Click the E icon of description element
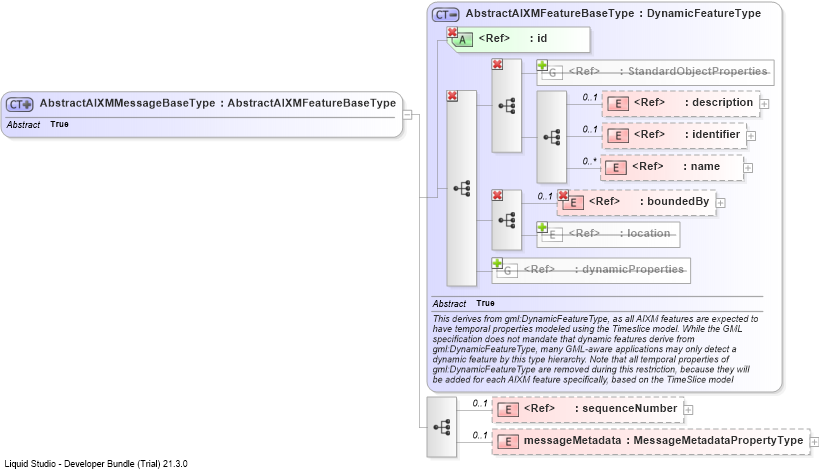 click(618, 104)
